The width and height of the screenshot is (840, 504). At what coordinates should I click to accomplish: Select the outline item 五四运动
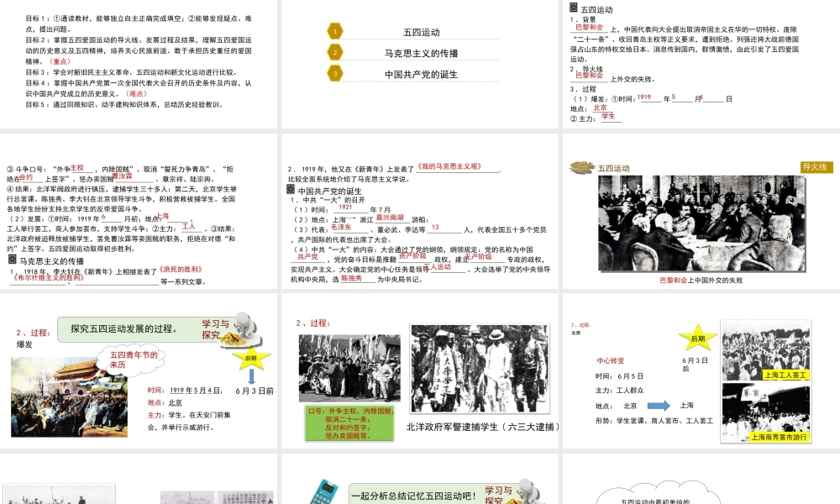click(422, 32)
